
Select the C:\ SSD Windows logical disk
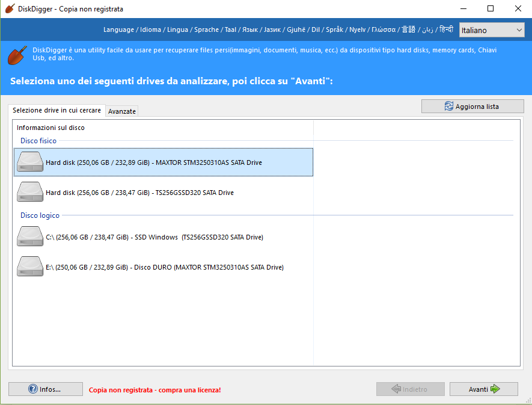[163, 237]
